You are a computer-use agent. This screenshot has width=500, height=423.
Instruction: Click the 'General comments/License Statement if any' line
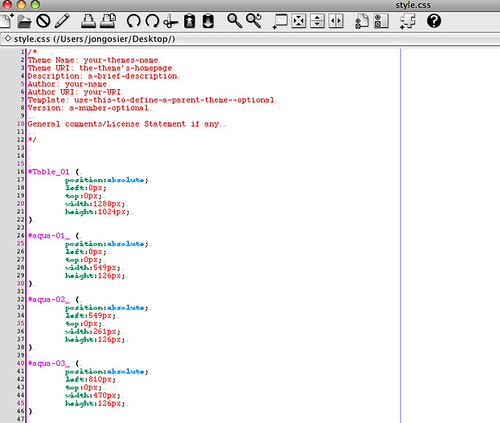coord(124,124)
